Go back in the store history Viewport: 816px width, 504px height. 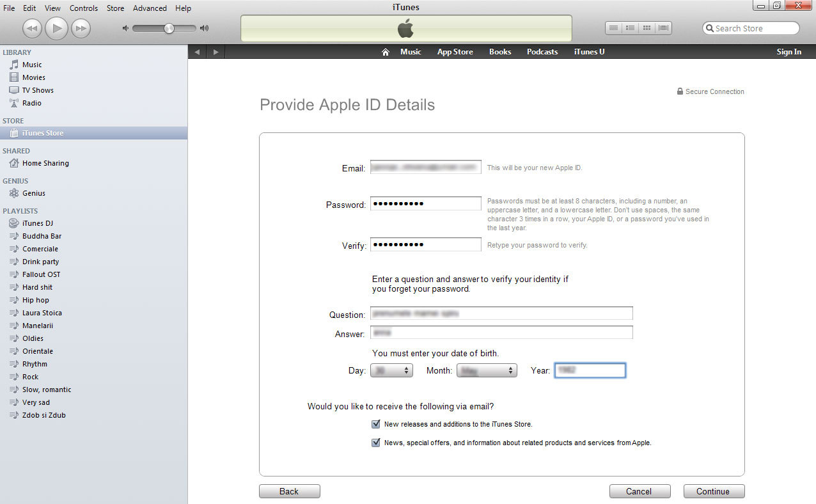click(198, 52)
